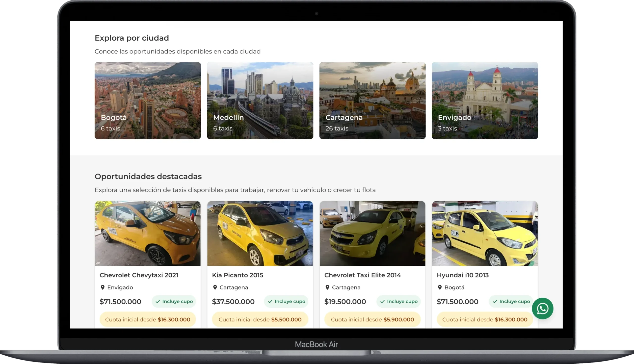Click the checkmark on the Kia Picanto Incluye cupo badge
The image size is (634, 364).
pos(270,302)
